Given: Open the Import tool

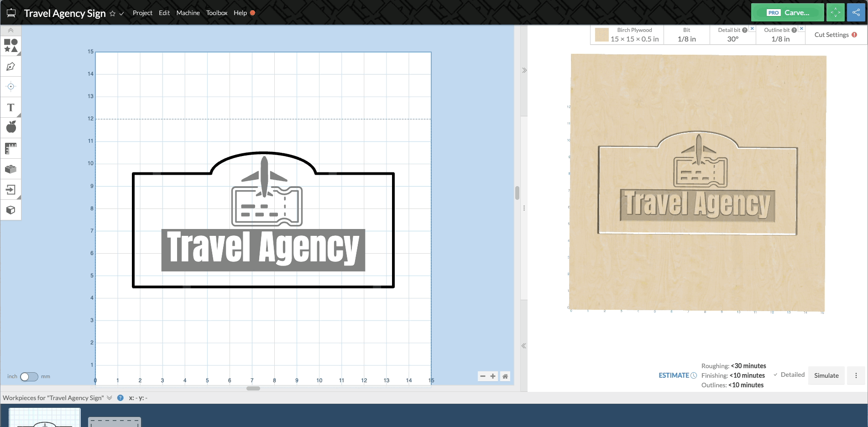Looking at the screenshot, I should click(10, 189).
